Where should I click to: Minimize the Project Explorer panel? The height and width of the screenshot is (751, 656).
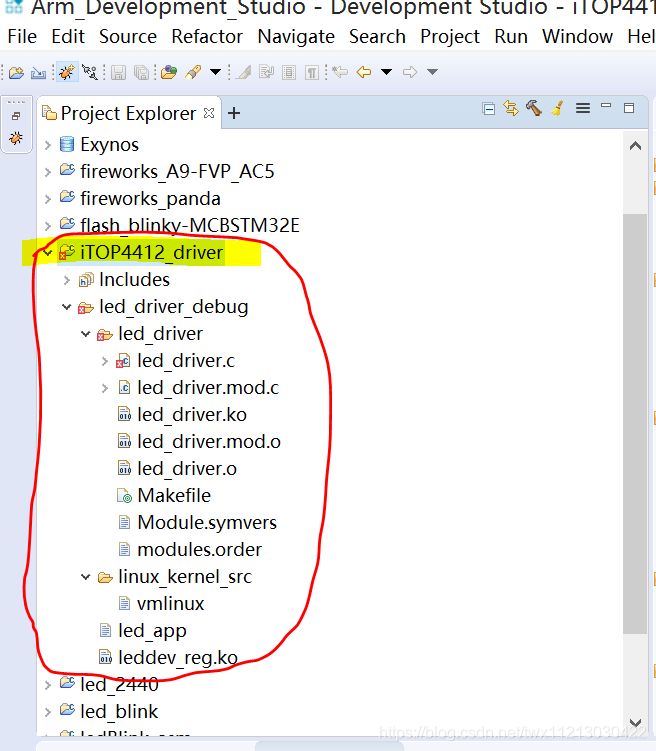[x=606, y=105]
